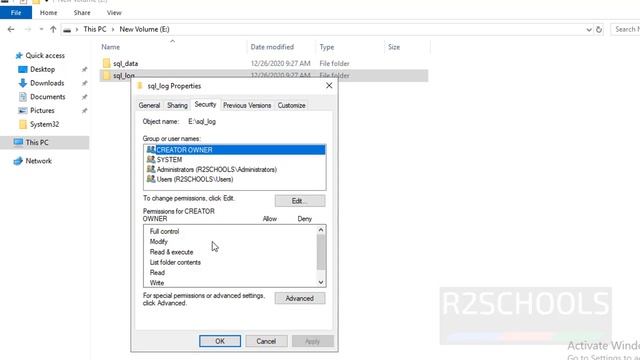Screen dimensions: 640x360
Task: Open the File ribbon tab
Action: point(16,13)
